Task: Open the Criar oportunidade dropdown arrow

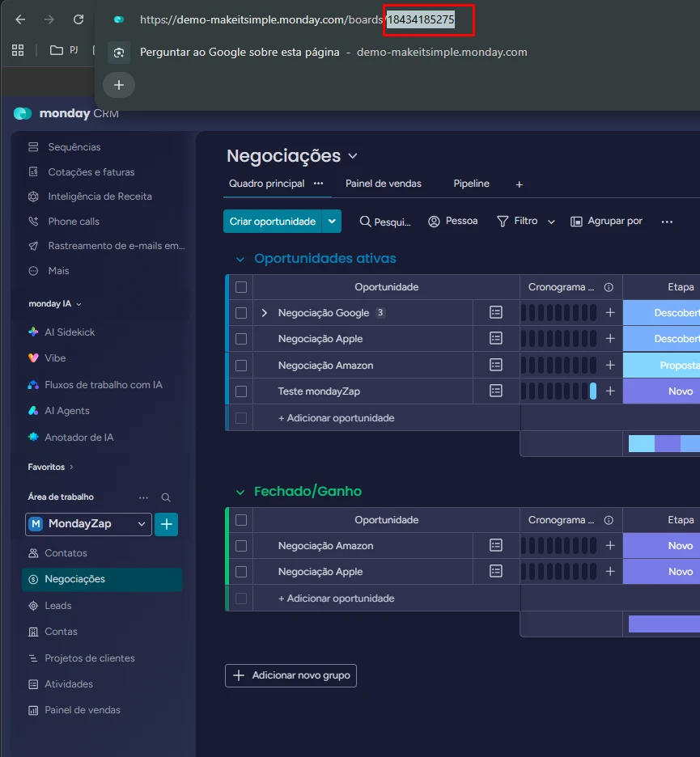Action: point(332,221)
